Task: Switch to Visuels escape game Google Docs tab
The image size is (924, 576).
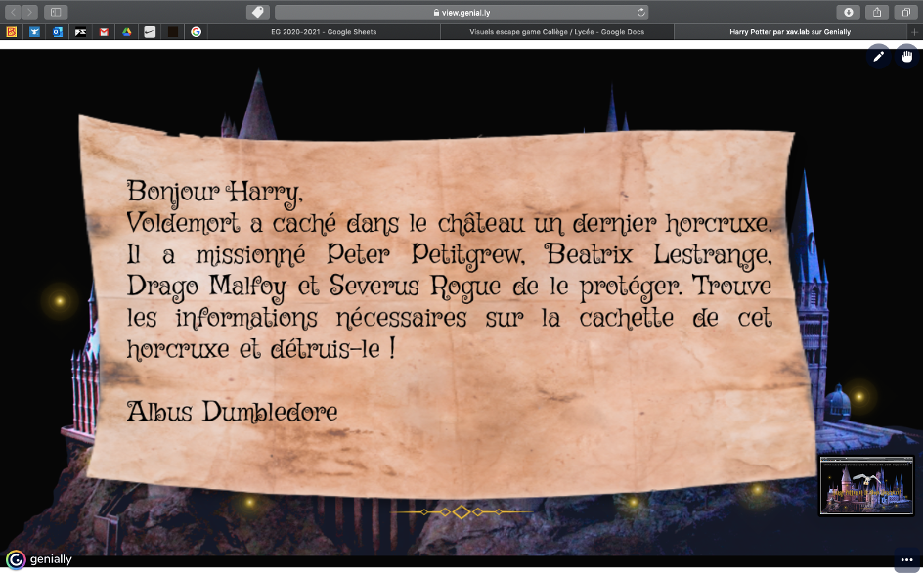Action: pyautogui.click(x=557, y=32)
